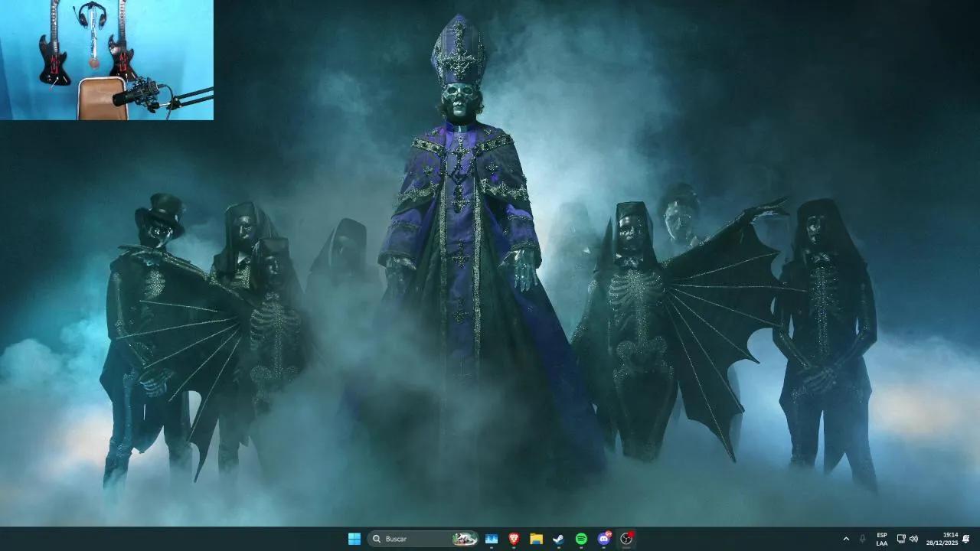Open the Windows Start menu

[x=354, y=539]
